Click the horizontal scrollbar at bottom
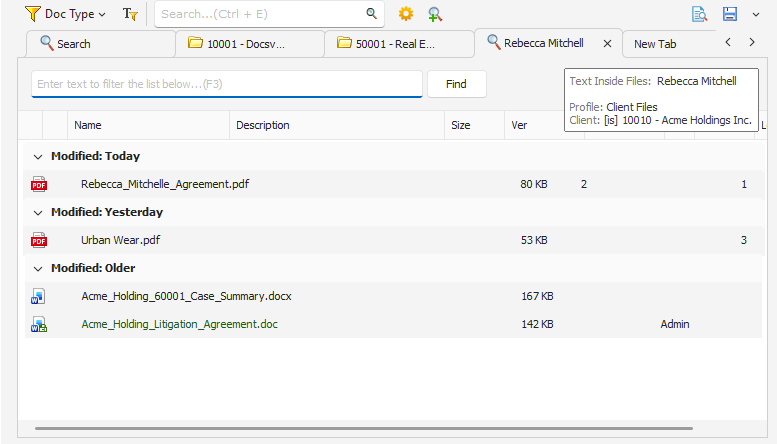 [364, 428]
